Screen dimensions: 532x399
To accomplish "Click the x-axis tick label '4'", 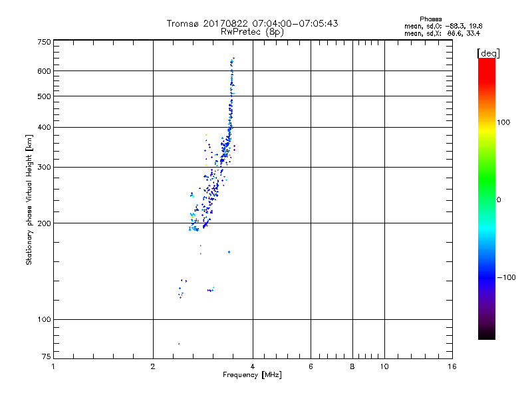I will point(253,366).
